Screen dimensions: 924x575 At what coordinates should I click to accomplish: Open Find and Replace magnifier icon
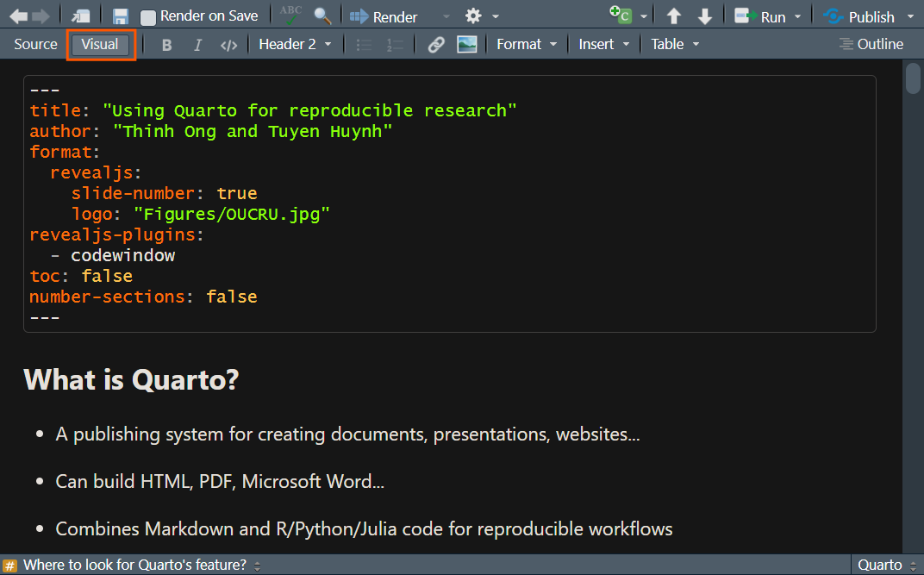pyautogui.click(x=322, y=16)
